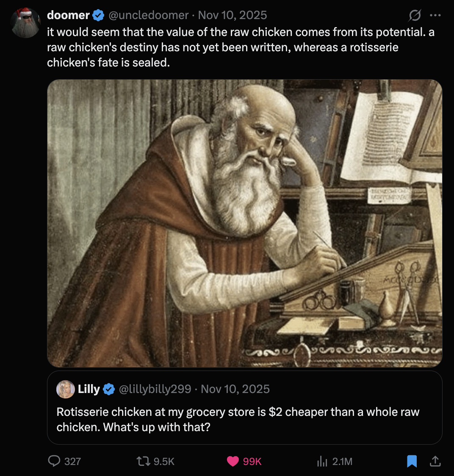Open doomer's profile avatar
The image size is (454, 476).
tap(25, 23)
